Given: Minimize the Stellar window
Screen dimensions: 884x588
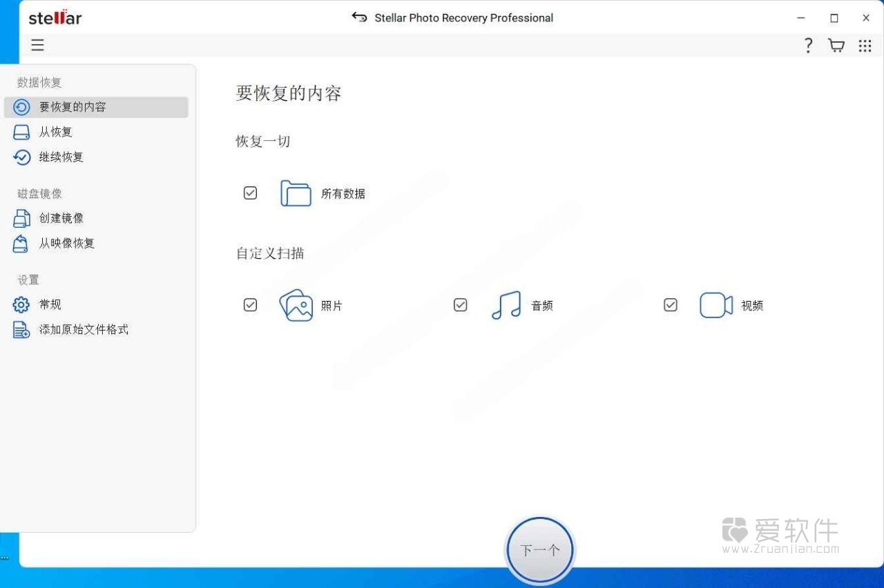Looking at the screenshot, I should (801, 18).
